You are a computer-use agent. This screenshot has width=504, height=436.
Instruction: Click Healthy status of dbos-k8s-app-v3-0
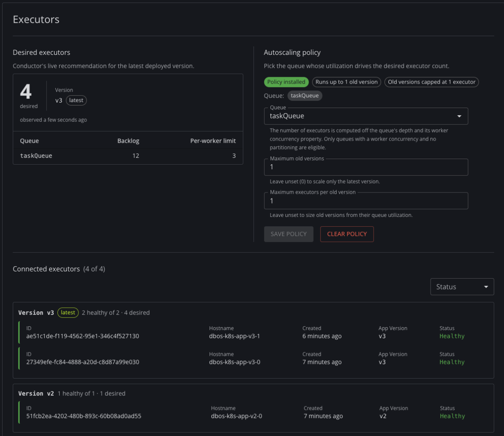tap(452, 362)
